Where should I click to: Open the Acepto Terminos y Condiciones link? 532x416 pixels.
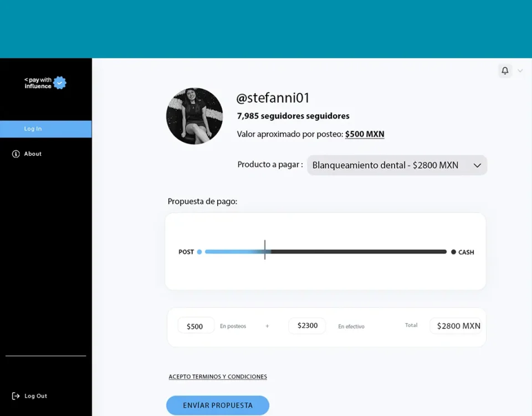click(218, 377)
